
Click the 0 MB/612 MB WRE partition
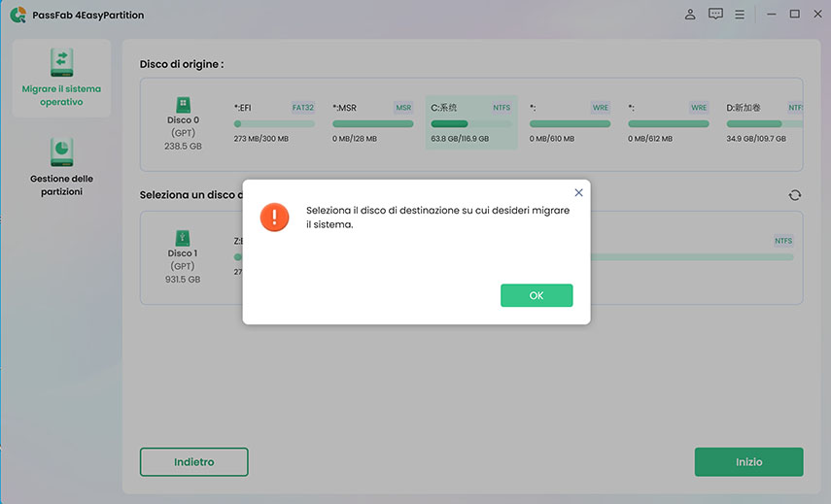669,122
